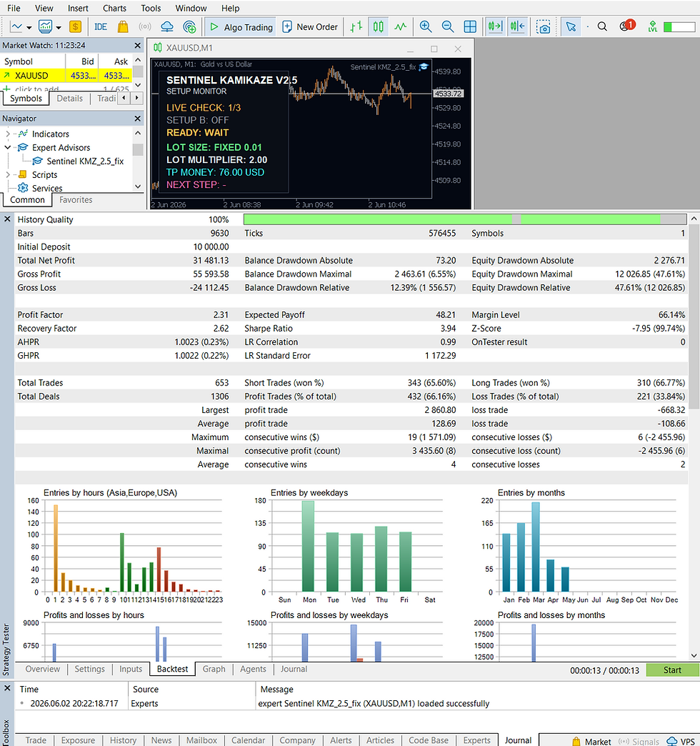The height and width of the screenshot is (746, 700).
Task: Open the Charts menu
Action: point(114,8)
